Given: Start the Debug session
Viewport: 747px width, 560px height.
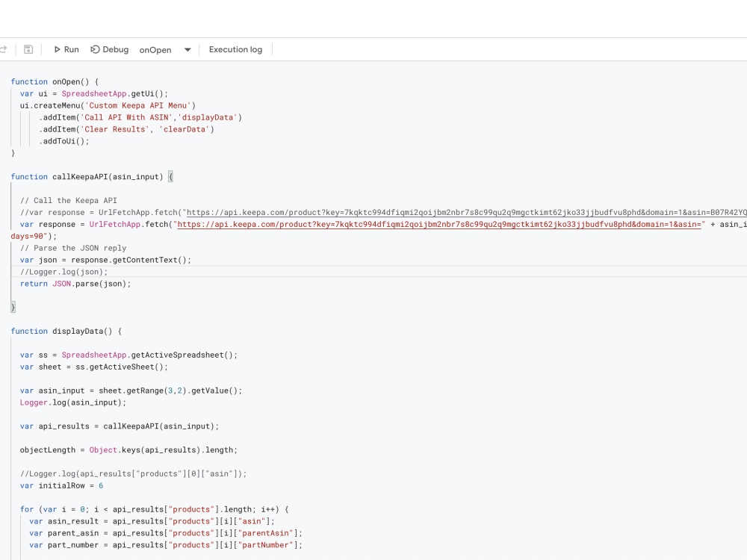Looking at the screenshot, I should pyautogui.click(x=110, y=49).
